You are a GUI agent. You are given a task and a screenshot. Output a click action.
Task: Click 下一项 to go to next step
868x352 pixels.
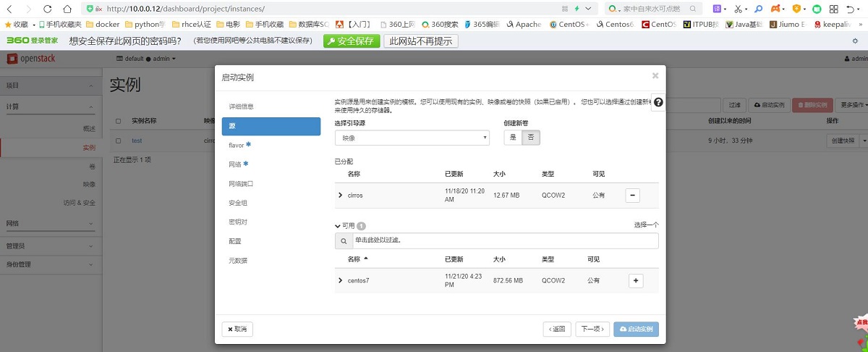tap(593, 330)
